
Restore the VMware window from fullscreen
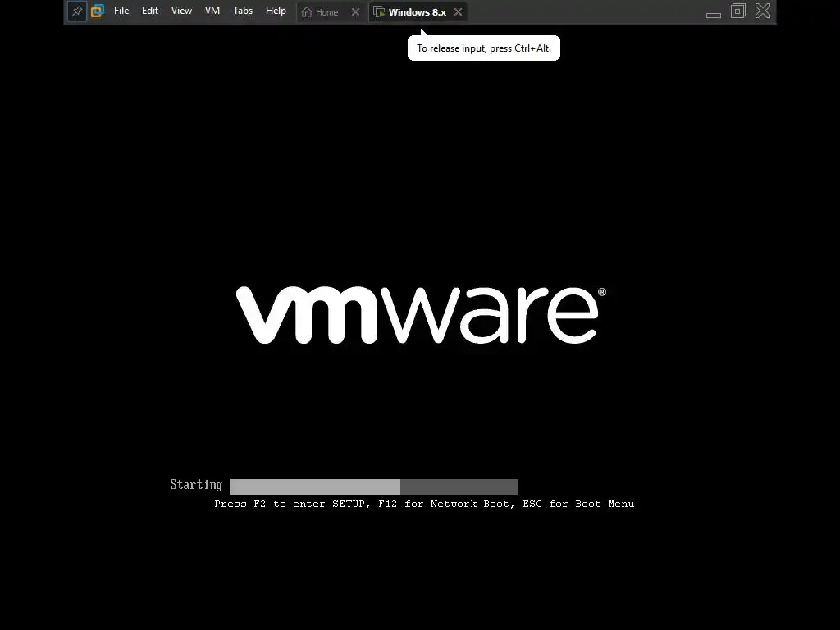click(x=738, y=11)
